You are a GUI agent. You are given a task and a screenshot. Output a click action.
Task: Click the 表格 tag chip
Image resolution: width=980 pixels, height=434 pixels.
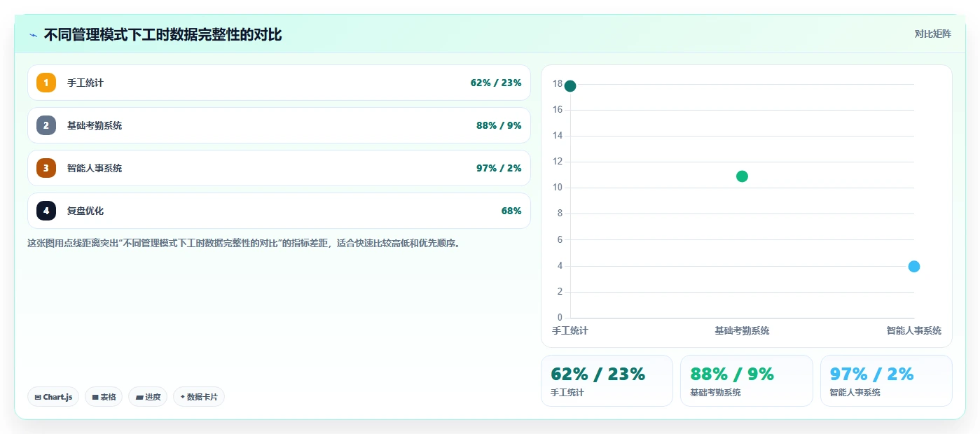point(104,397)
